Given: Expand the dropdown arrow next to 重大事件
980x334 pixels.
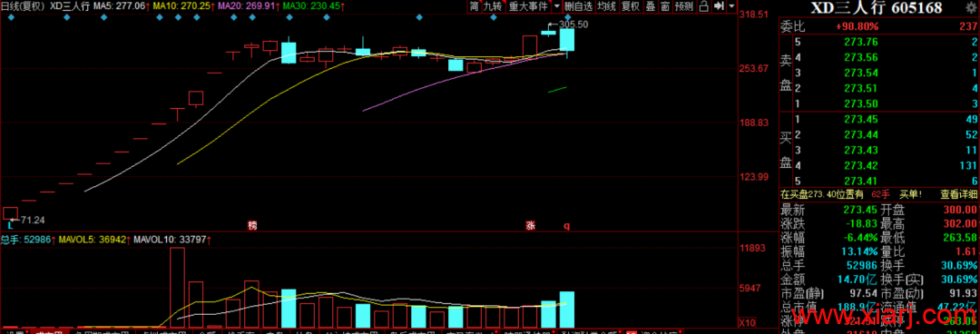Looking at the screenshot, I should click(557, 6).
